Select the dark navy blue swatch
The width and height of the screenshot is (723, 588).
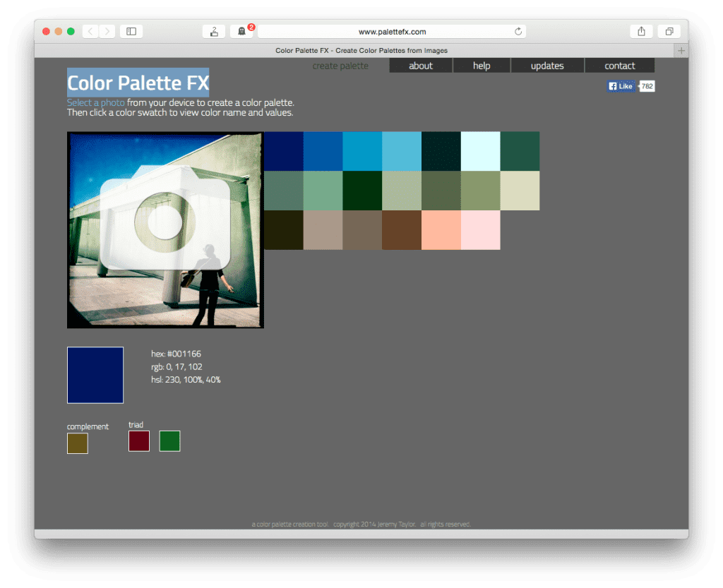pos(284,151)
